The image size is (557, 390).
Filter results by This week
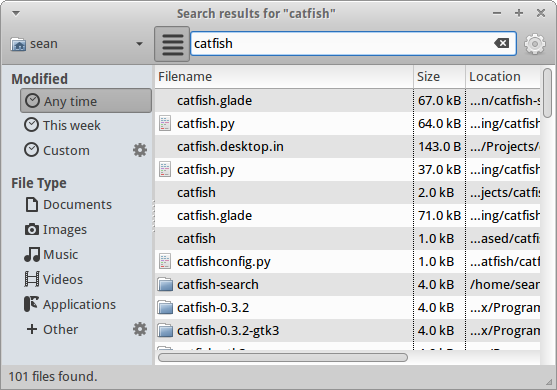pos(86,125)
